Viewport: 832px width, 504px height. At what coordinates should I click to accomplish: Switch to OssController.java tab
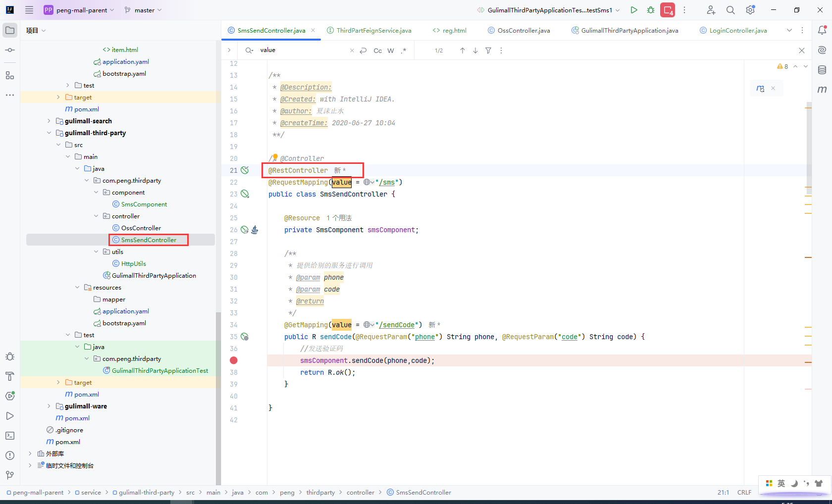point(519,30)
